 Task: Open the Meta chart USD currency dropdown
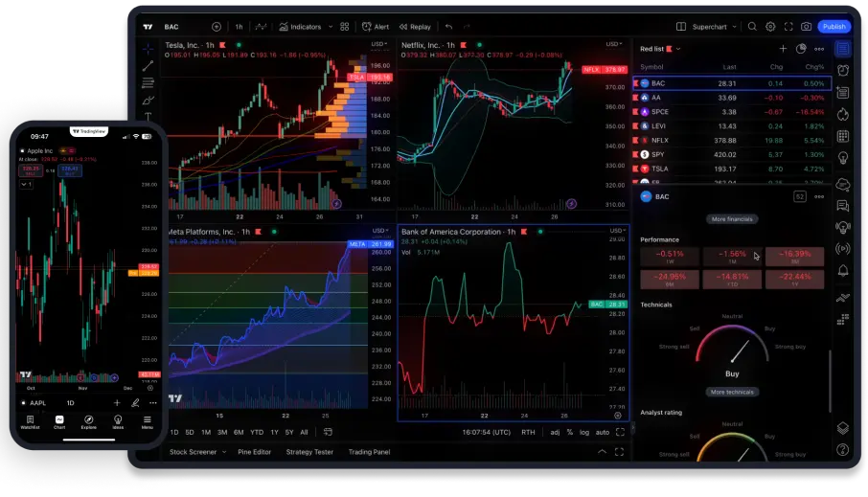[380, 231]
